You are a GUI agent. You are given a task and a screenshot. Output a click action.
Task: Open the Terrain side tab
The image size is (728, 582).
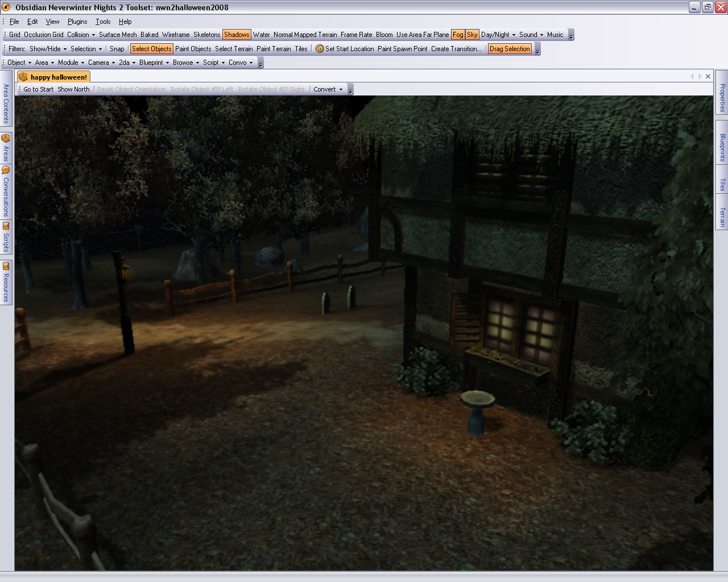click(722, 213)
